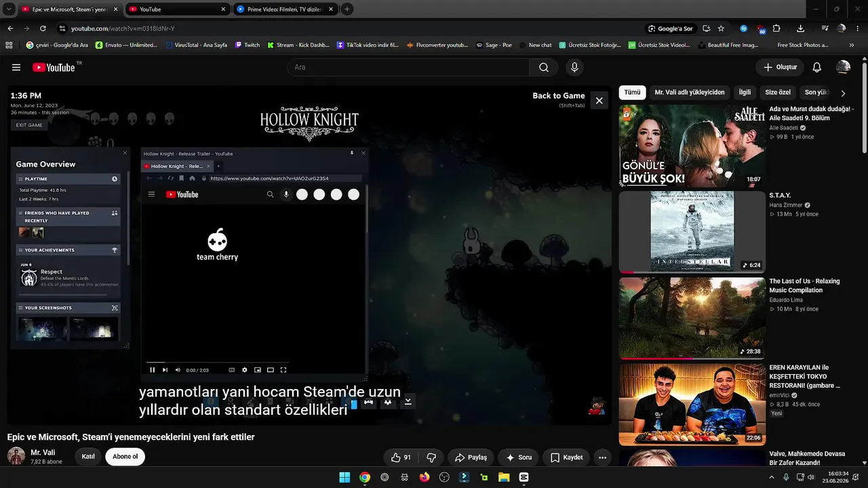Screen dimensions: 868x488
Task: Select the Mr. Vali adlı yükleyiciden chip
Action: tap(690, 92)
